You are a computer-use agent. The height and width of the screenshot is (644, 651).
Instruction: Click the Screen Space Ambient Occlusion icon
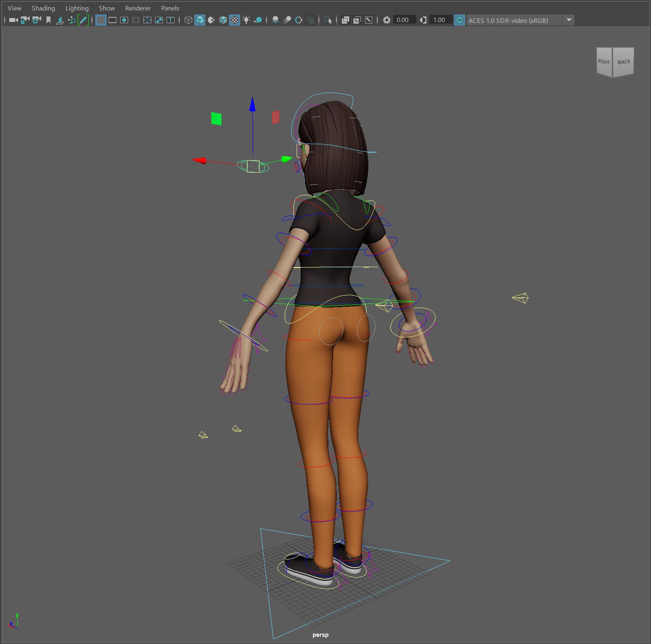[x=275, y=20]
